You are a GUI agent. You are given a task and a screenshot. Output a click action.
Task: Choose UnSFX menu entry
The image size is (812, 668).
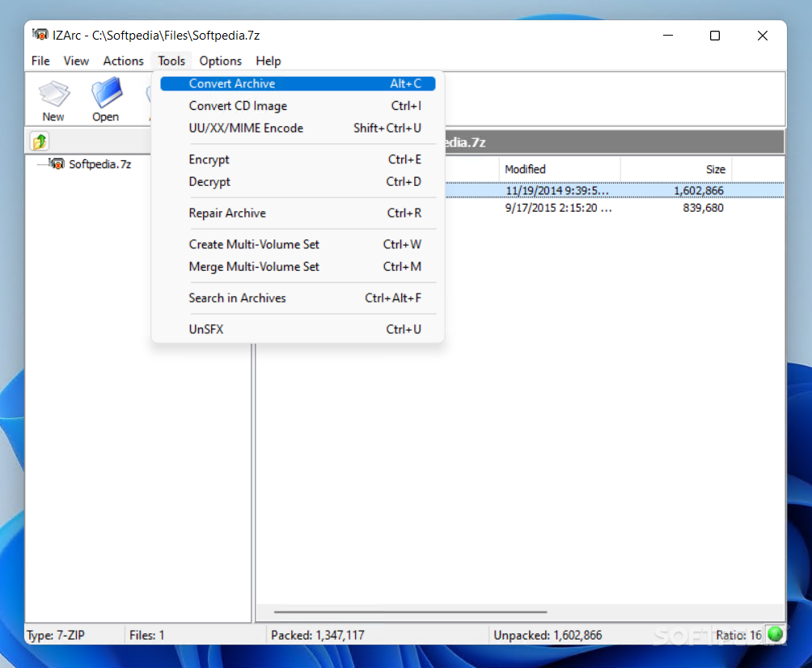(x=298, y=329)
